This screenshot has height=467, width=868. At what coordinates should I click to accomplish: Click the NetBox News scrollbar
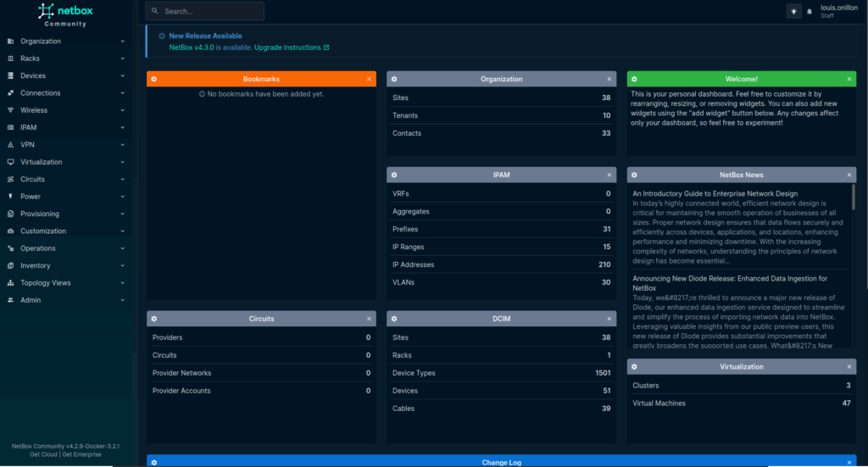click(853, 197)
